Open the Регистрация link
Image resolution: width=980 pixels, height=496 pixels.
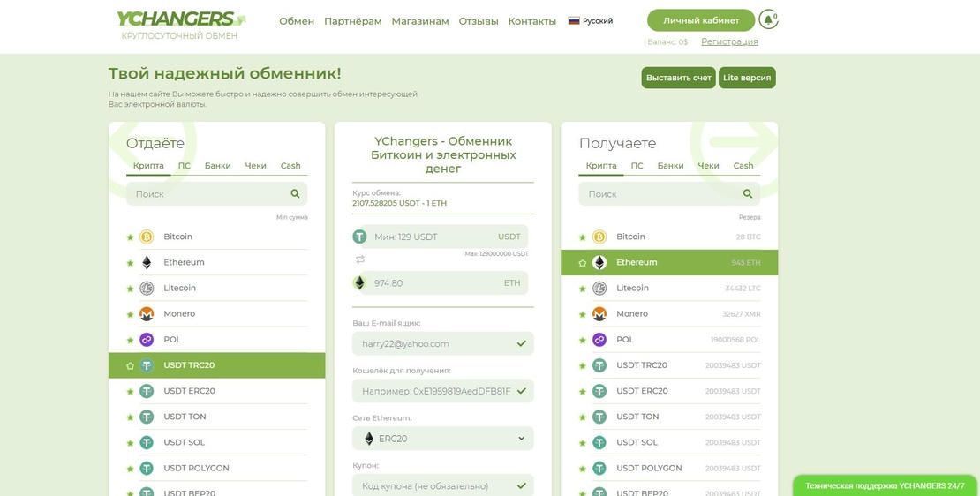pyautogui.click(x=729, y=41)
